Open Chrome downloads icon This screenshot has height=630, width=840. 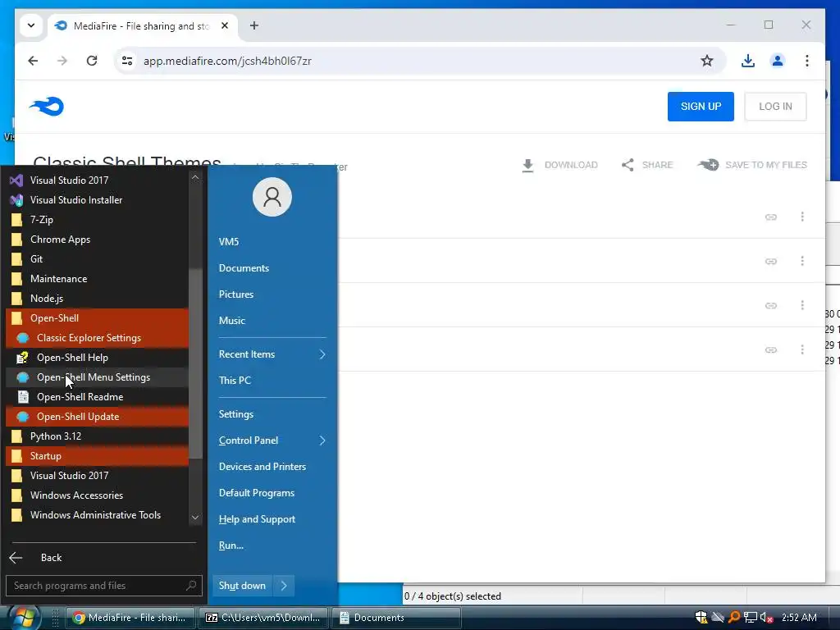tap(748, 61)
